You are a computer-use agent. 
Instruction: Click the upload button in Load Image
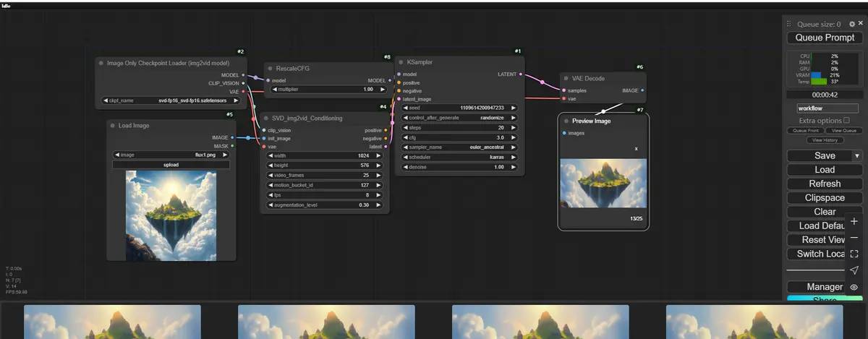coord(171,164)
